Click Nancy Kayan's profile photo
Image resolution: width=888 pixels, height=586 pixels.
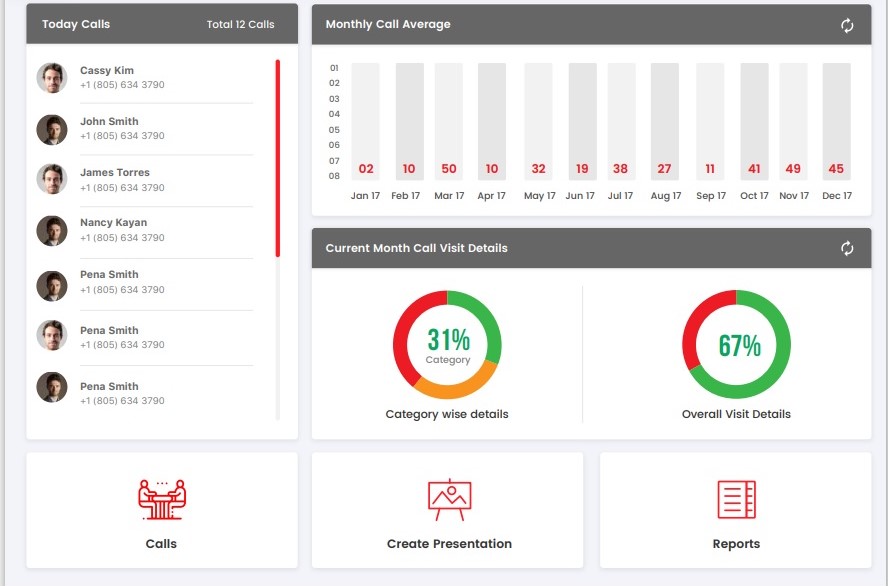(52, 230)
